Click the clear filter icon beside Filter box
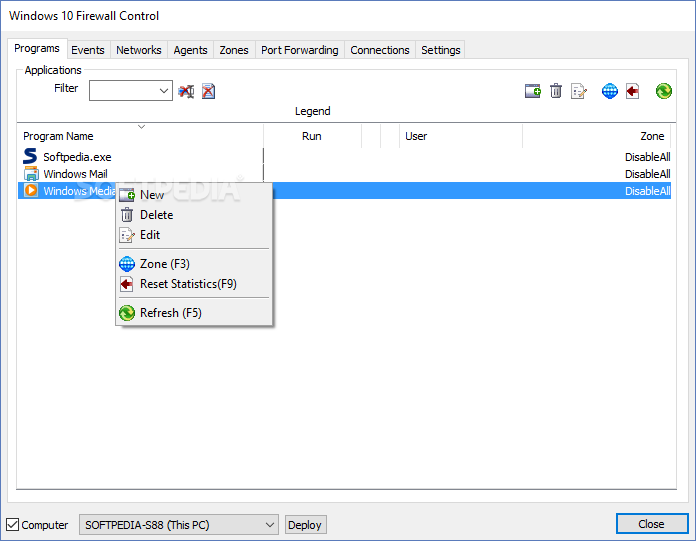 [x=186, y=91]
